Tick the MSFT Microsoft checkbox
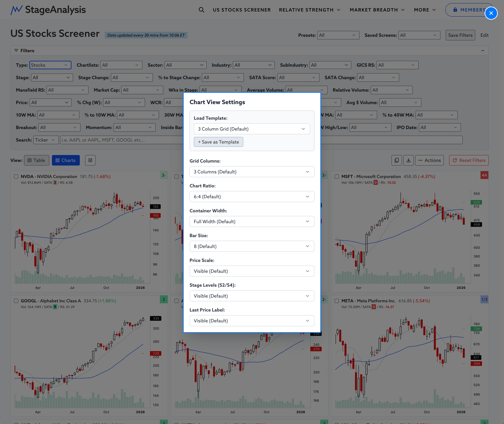504x424 pixels. point(337,176)
